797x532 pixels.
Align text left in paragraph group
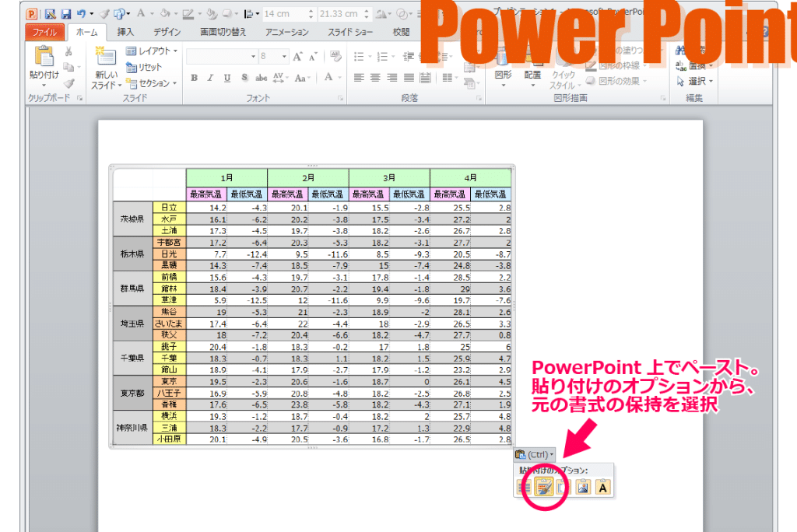pos(359,78)
